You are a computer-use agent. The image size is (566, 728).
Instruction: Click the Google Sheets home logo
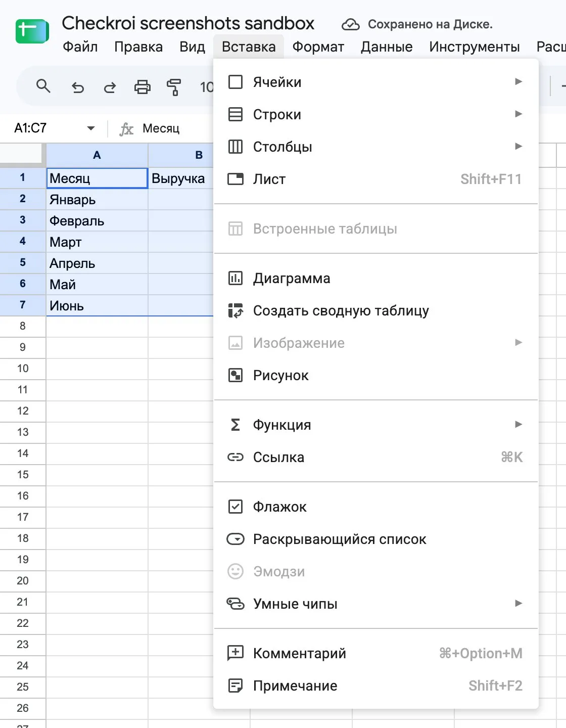click(32, 31)
